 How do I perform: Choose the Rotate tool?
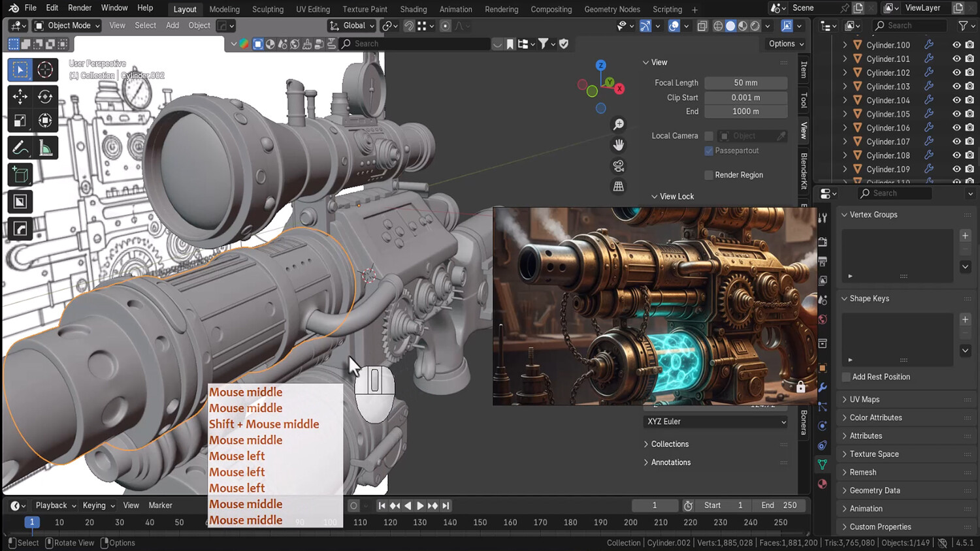[45, 97]
